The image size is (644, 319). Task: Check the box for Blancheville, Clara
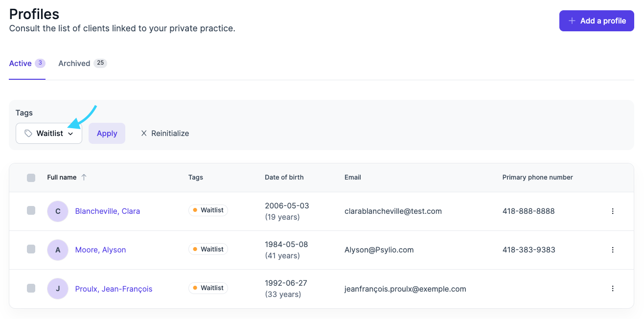point(31,210)
